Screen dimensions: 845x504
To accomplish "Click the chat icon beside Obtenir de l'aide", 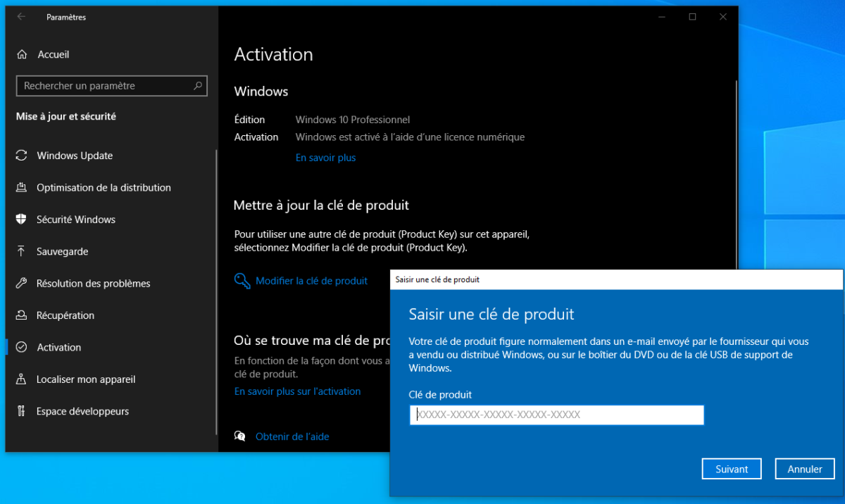I will click(239, 436).
